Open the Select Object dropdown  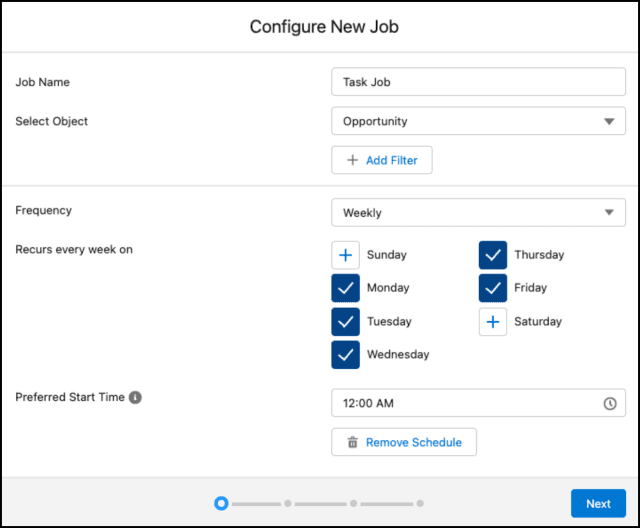tap(477, 121)
